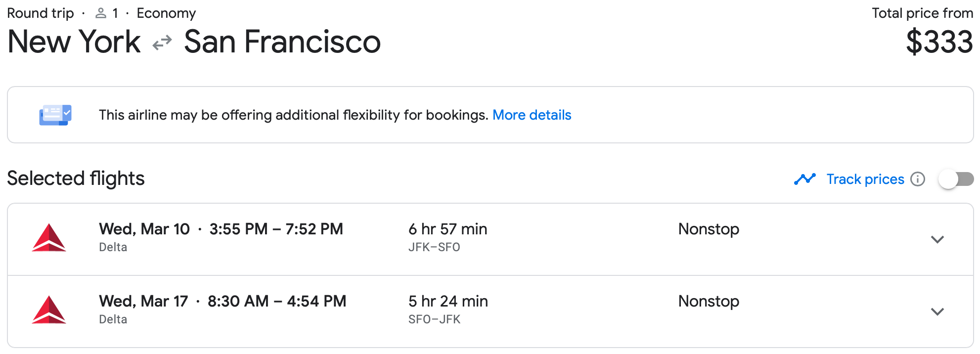Open the Economy cabin class selector
This screenshot has width=980, height=354.
coord(166,12)
